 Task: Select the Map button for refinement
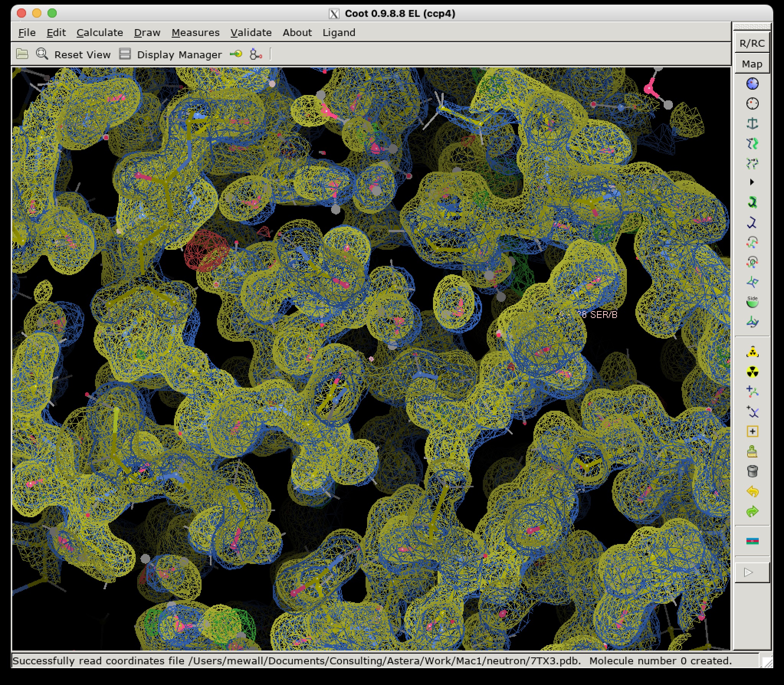pos(752,64)
